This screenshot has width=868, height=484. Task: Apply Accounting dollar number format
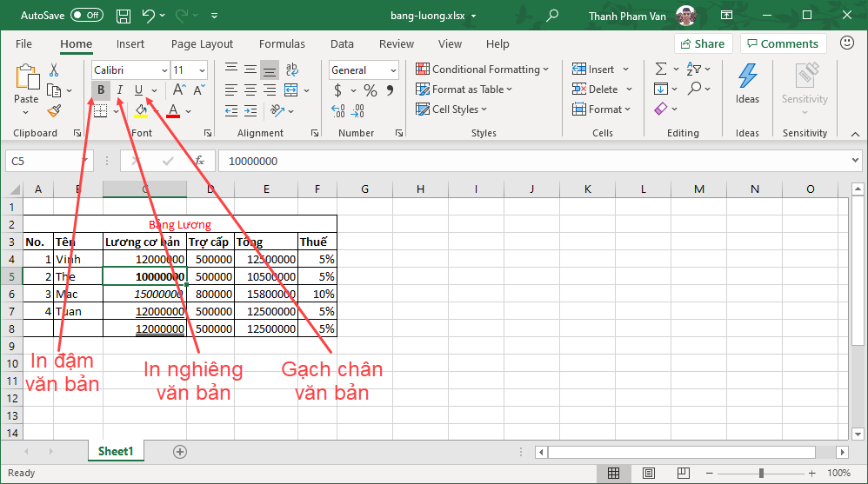[337, 90]
